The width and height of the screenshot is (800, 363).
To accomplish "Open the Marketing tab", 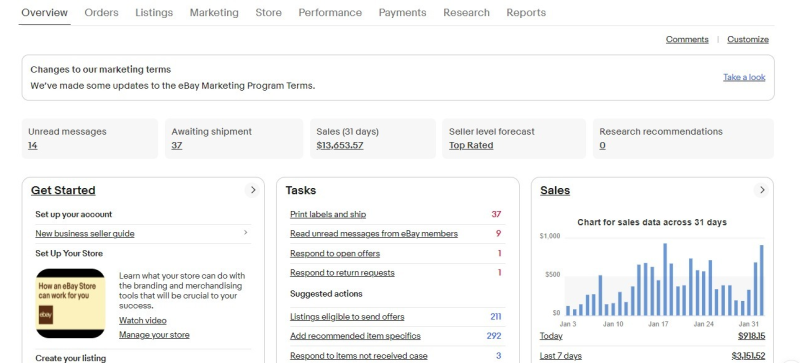I will click(214, 13).
